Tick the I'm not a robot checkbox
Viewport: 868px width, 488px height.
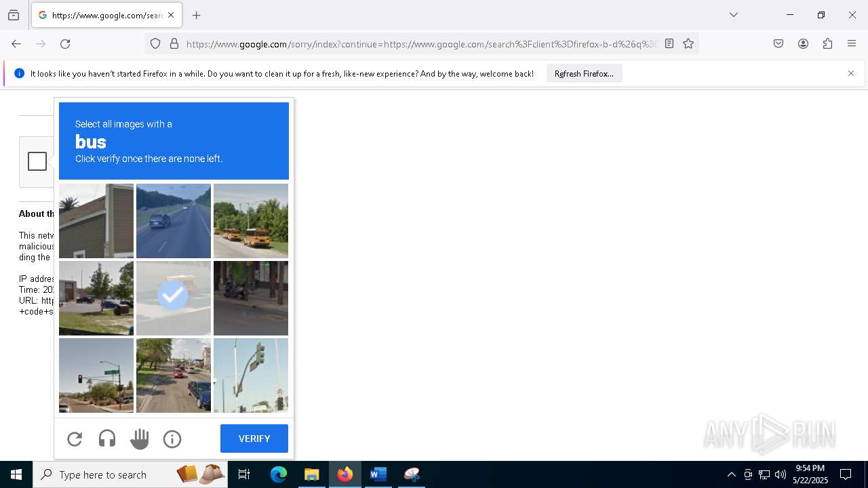37,161
